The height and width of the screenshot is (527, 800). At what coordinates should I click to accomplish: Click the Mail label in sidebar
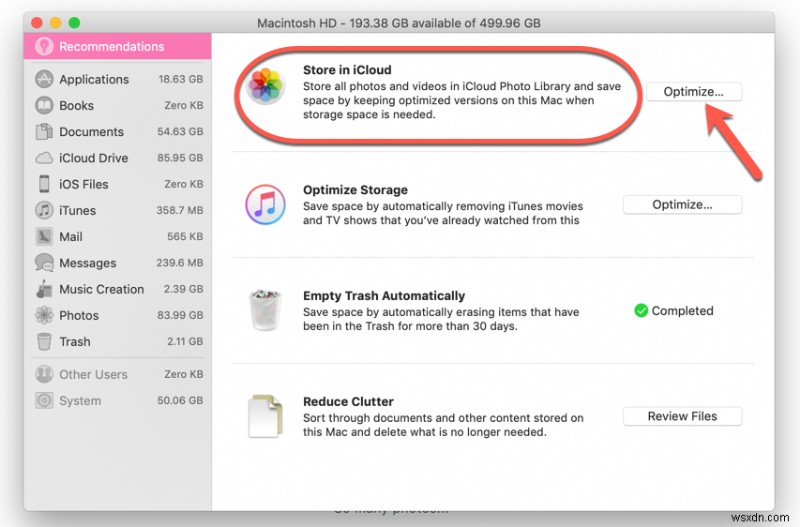pos(71,237)
